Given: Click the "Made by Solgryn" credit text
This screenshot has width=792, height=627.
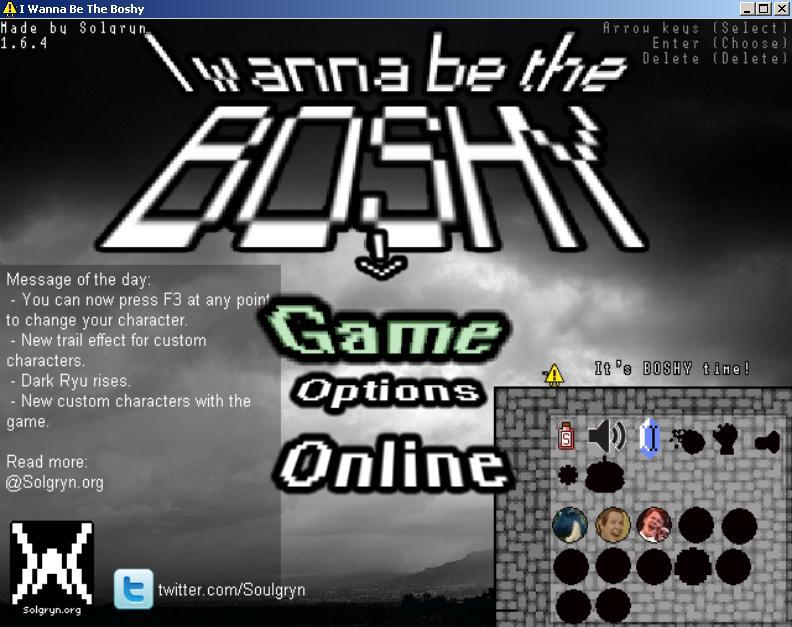Looking at the screenshot, I should pyautogui.click(x=74, y=28).
